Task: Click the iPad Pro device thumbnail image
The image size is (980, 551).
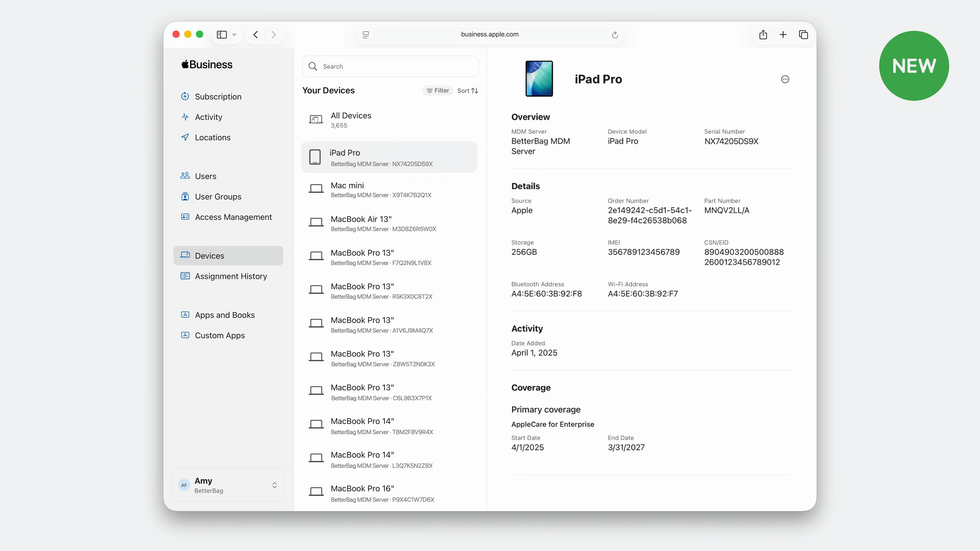Action: 539,79
